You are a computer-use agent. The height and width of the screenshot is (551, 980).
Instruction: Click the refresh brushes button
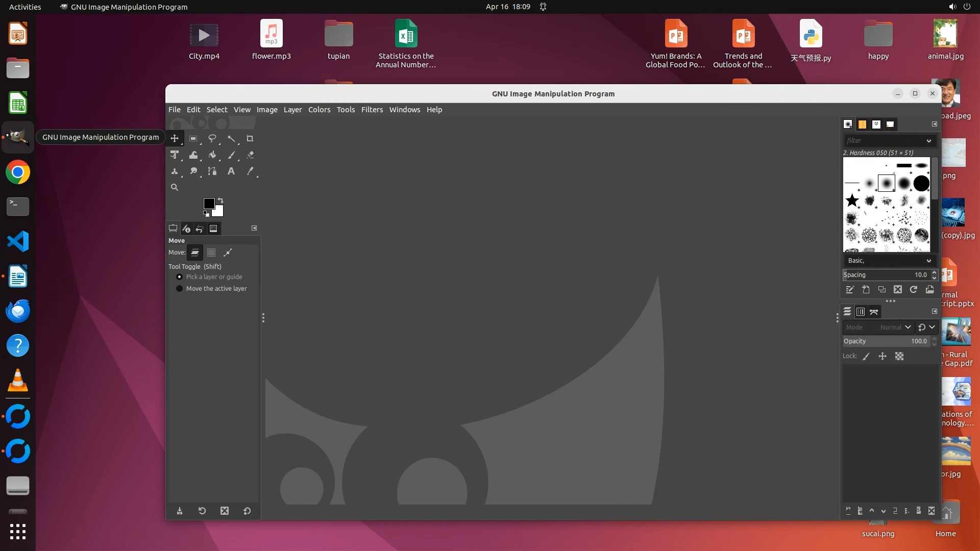tap(914, 289)
